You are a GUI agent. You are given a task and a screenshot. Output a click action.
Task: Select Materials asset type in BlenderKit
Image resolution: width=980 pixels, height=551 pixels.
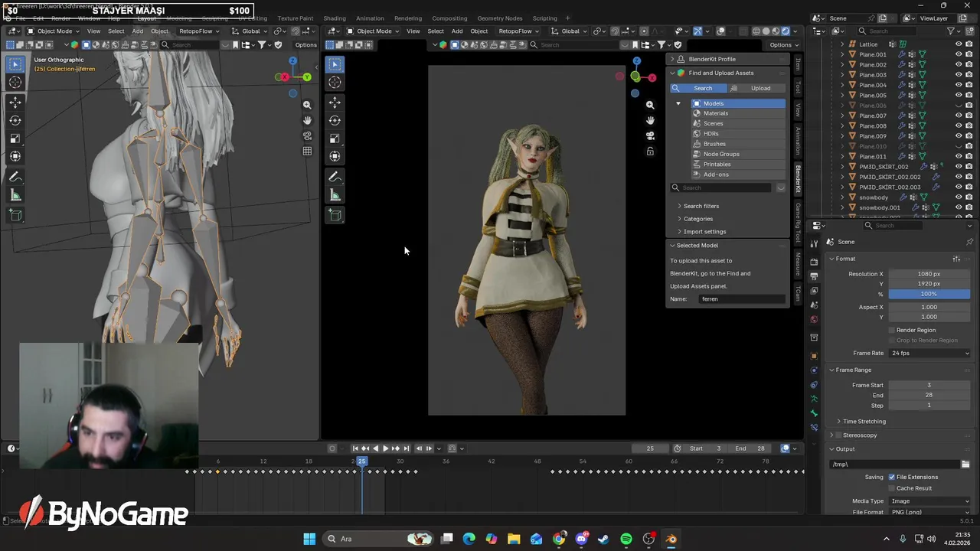pyautogui.click(x=716, y=113)
